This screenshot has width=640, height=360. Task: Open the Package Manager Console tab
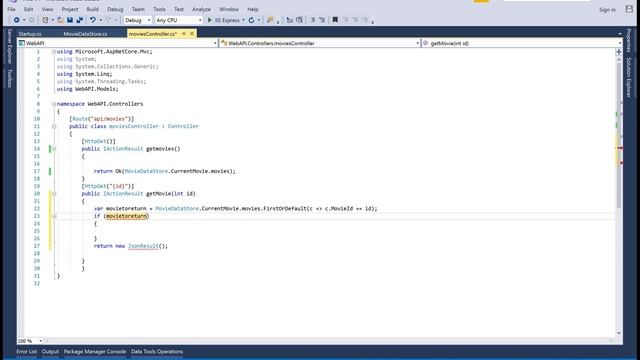coord(95,351)
